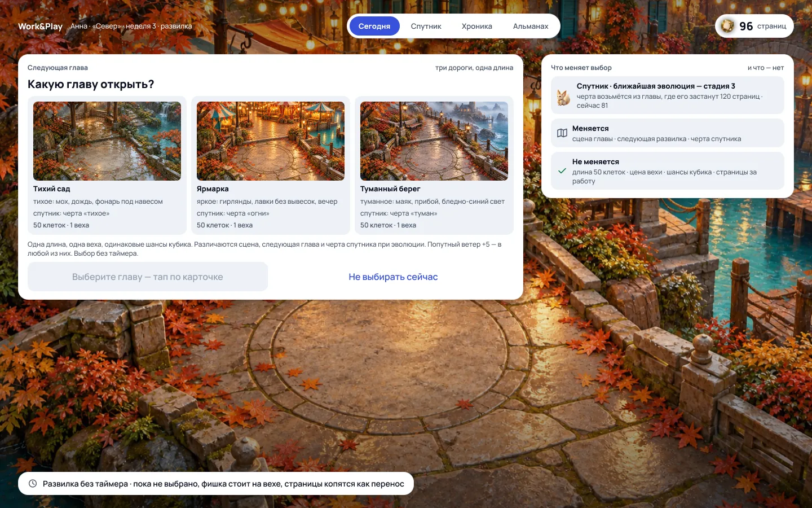Screen dimensions: 812x508
Task: Go to the Альманах tab
Action: pos(531,26)
